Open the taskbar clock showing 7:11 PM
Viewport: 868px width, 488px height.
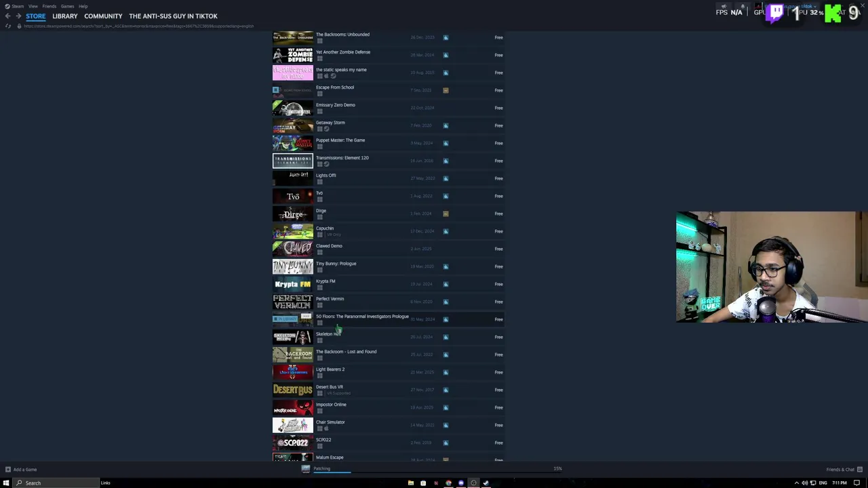(x=840, y=483)
